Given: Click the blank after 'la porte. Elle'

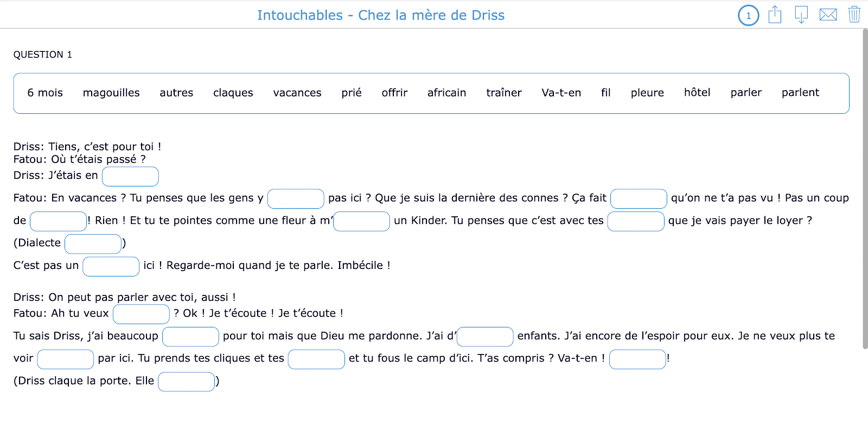Looking at the screenshot, I should click(x=186, y=382).
